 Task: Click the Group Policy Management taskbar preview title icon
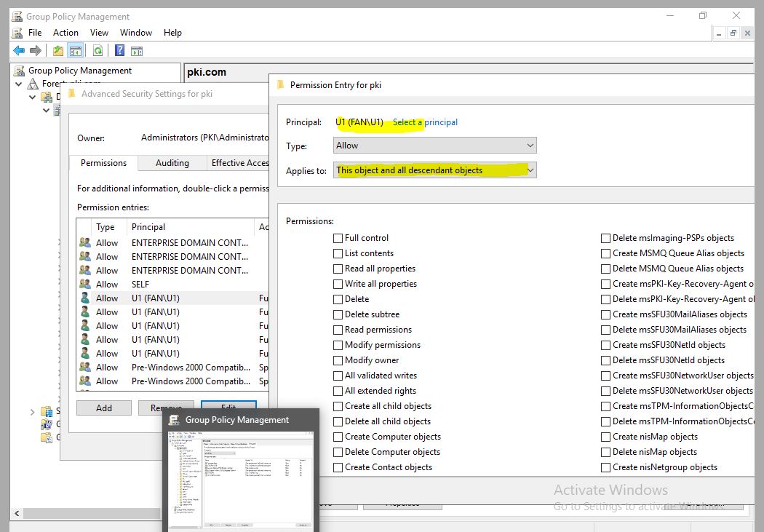(174, 420)
